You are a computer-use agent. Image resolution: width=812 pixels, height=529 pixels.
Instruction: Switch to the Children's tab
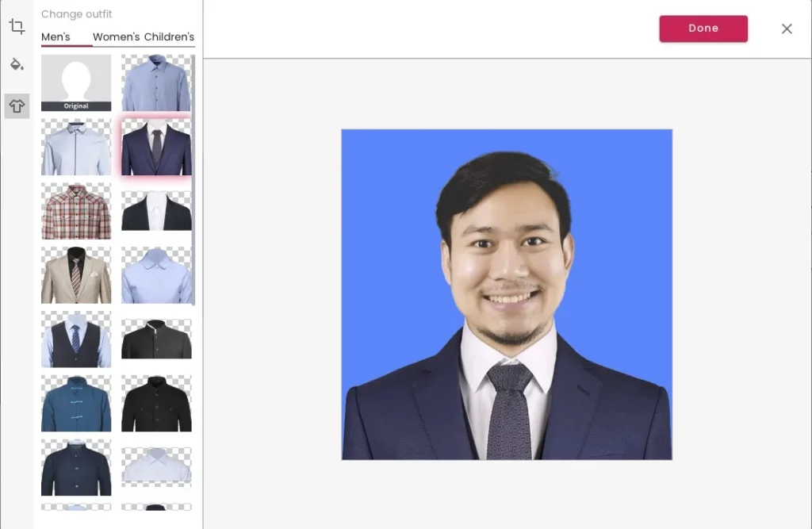pos(170,36)
